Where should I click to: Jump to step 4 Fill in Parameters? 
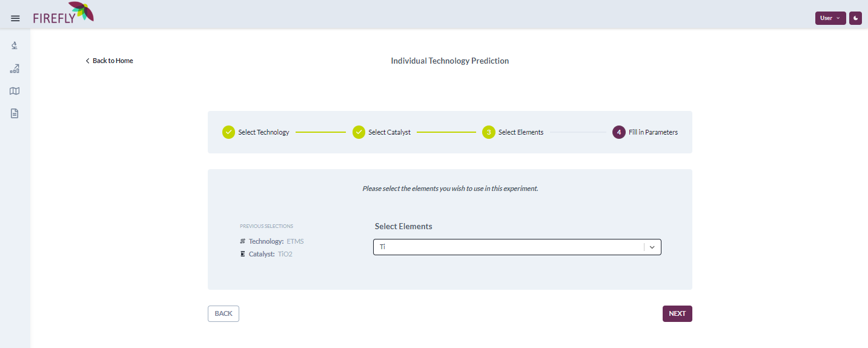click(x=618, y=132)
